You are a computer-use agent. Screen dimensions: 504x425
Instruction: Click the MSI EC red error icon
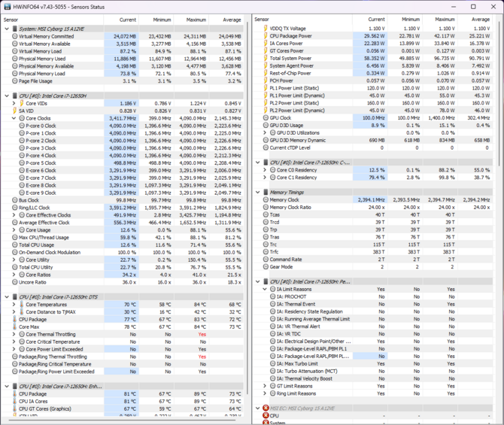(x=266, y=408)
